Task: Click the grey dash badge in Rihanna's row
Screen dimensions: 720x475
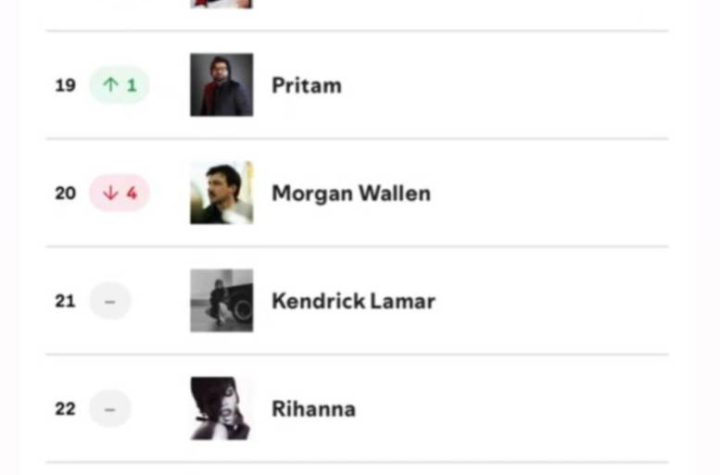Action: click(110, 409)
